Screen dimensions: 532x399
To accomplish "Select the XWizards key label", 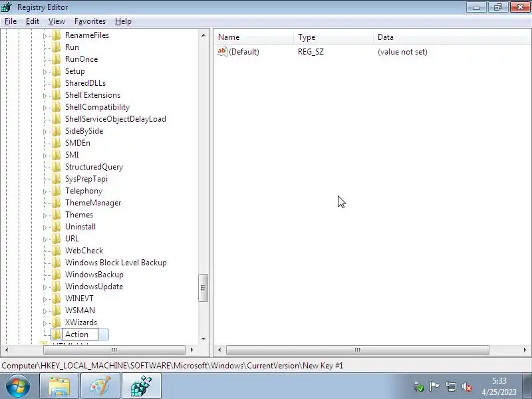I will coord(81,323).
